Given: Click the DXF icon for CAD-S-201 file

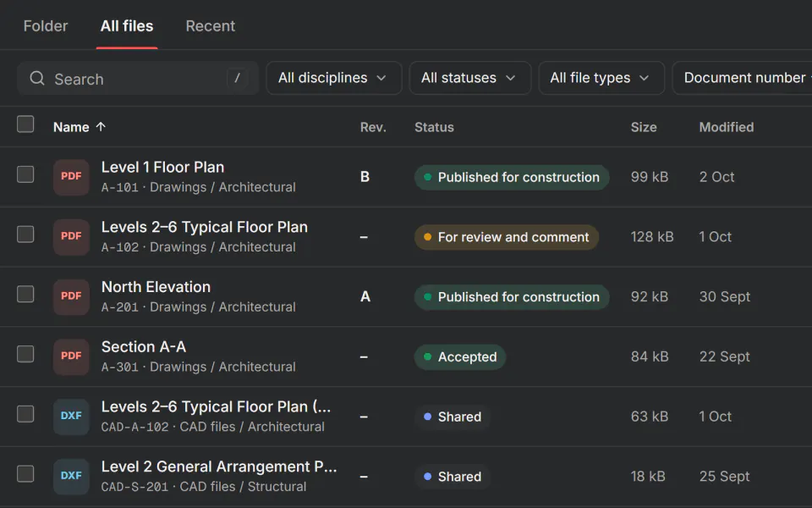Looking at the screenshot, I should [71, 477].
